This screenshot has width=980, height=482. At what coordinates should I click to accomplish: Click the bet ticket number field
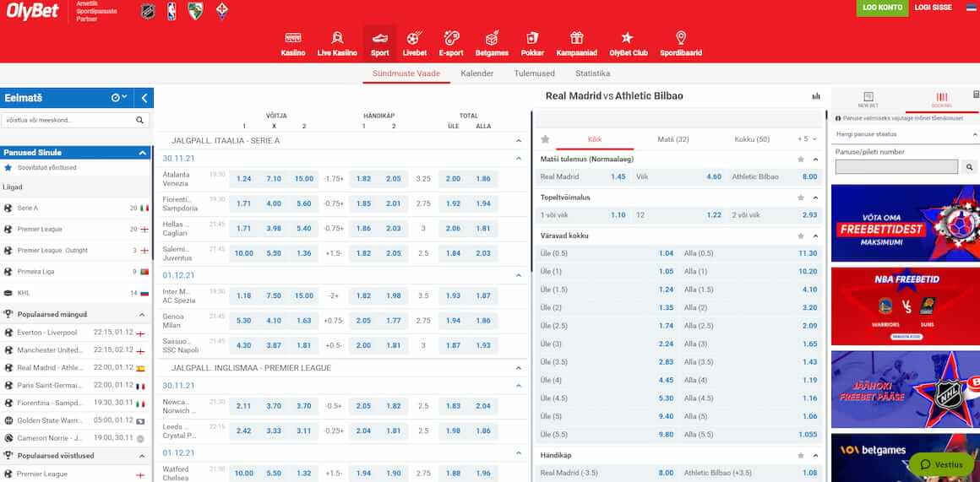pos(896,166)
